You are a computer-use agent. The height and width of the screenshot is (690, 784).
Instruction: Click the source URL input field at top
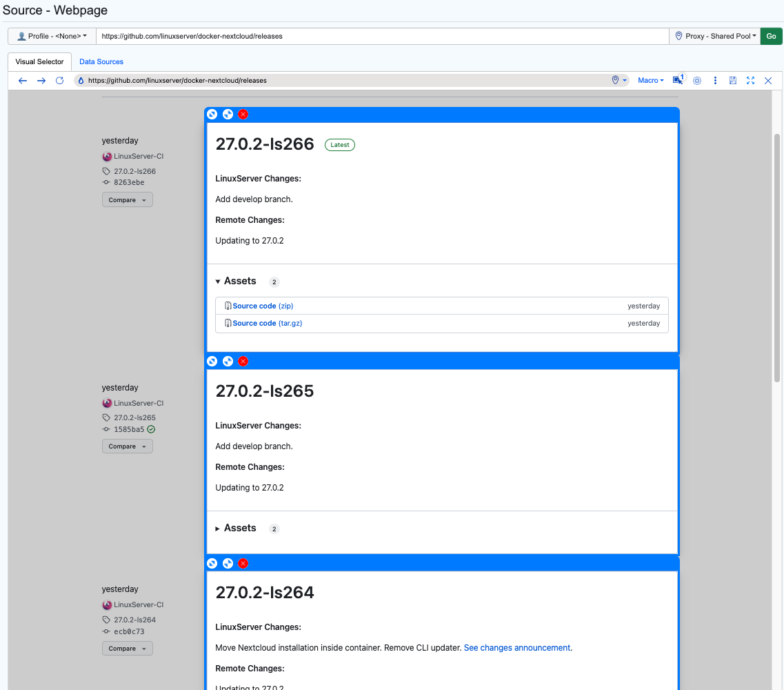click(383, 36)
